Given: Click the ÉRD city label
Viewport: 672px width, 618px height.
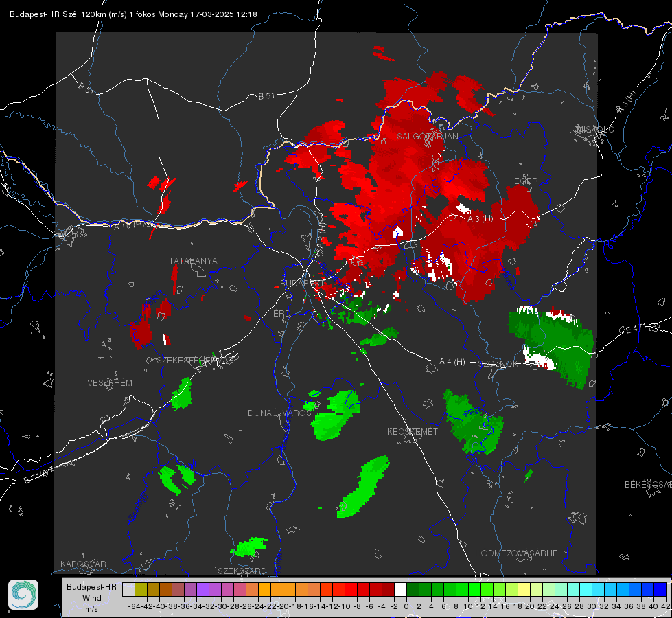Looking at the screenshot, I should pos(281,314).
